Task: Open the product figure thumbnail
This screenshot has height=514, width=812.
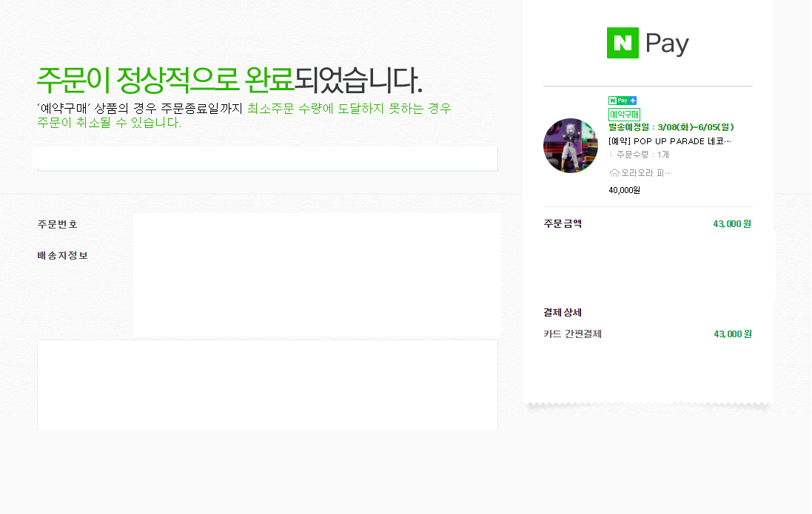Action: pyautogui.click(x=571, y=146)
